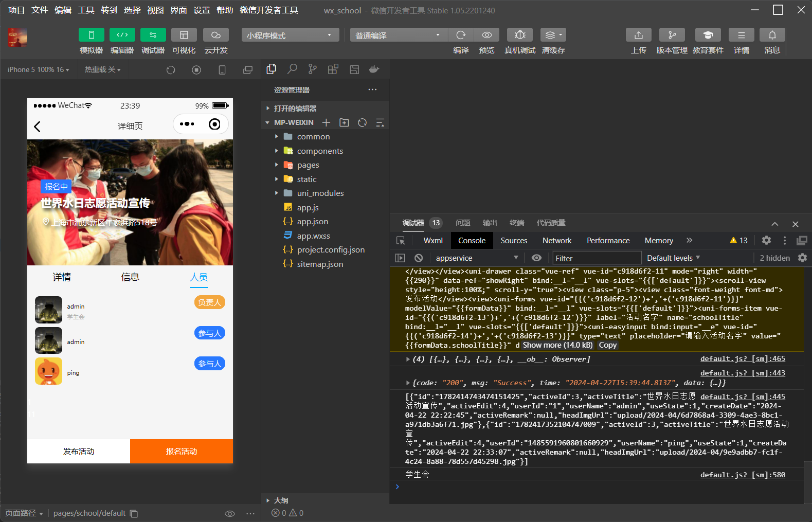Screen dimensions: 812x522
Task: Open the 消息 notifications bell
Action: point(772,34)
